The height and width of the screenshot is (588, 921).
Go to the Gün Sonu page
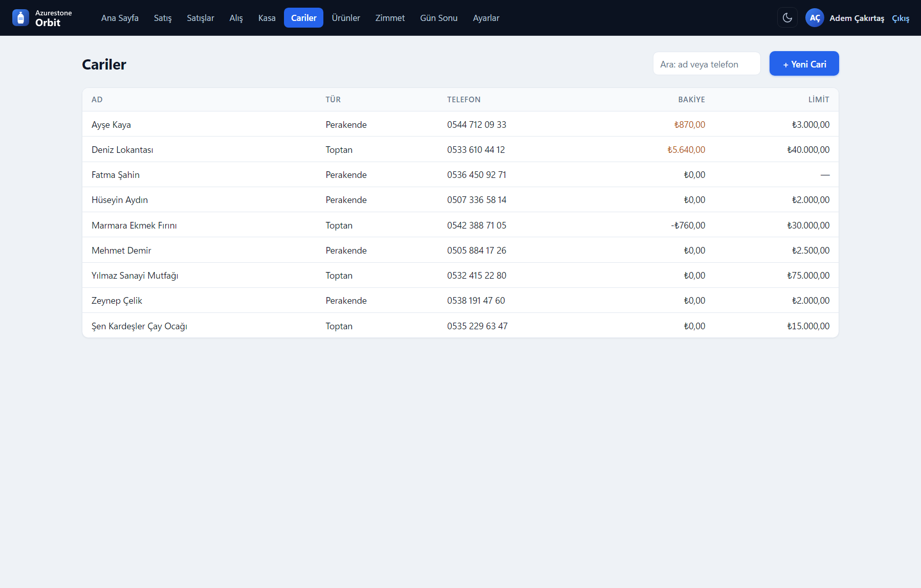tap(439, 18)
